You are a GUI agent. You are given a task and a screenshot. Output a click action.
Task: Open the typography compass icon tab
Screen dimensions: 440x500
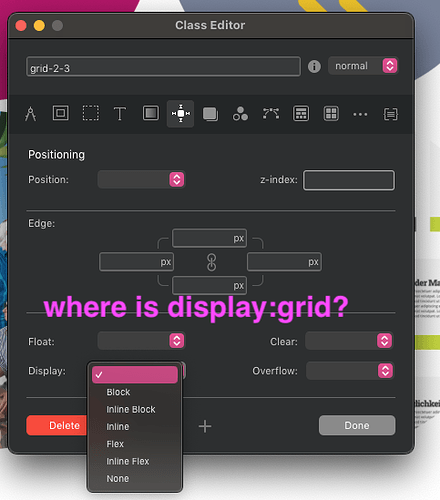[x=30, y=114]
